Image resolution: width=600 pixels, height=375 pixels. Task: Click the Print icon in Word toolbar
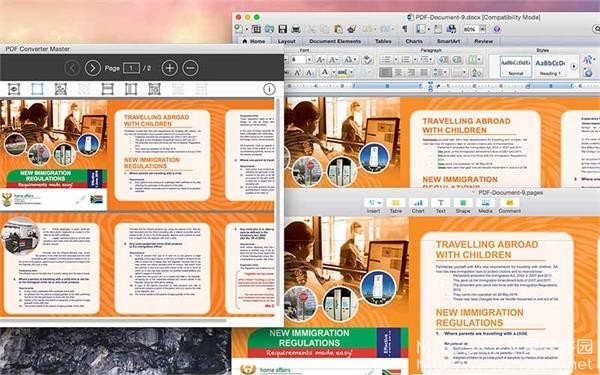296,29
